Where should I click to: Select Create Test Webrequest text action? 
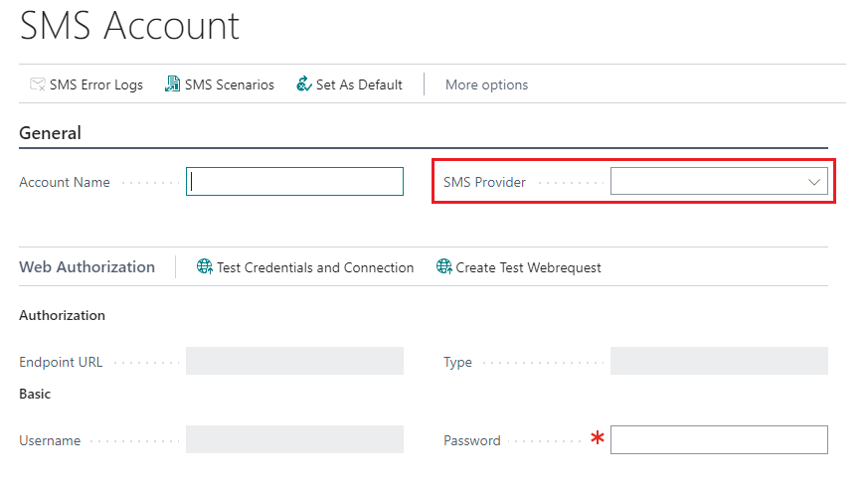pyautogui.click(x=528, y=268)
